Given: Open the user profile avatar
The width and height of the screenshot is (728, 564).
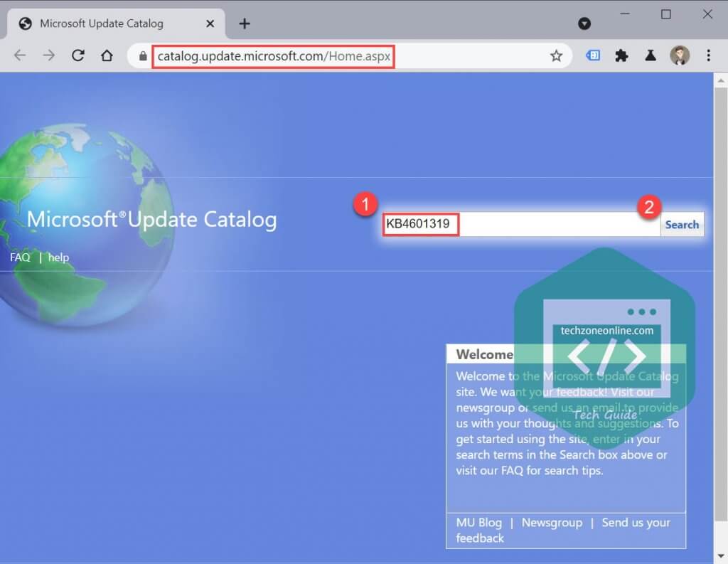Looking at the screenshot, I should tap(680, 55).
